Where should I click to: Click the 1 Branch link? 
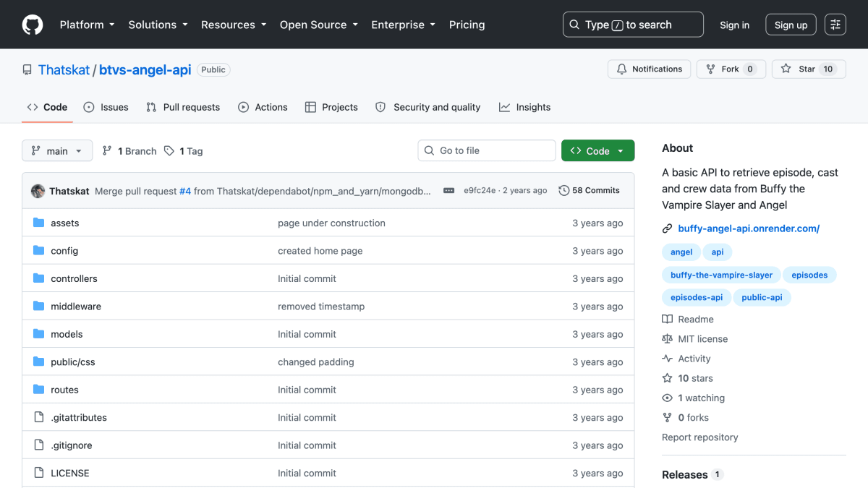coord(129,151)
